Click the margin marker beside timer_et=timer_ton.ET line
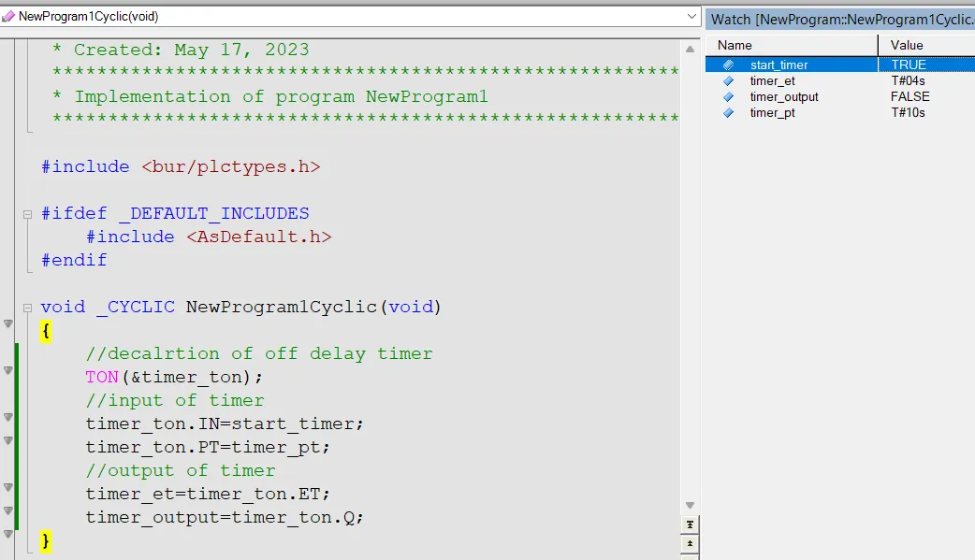This screenshot has height=560, width=975. pyautogui.click(x=8, y=487)
